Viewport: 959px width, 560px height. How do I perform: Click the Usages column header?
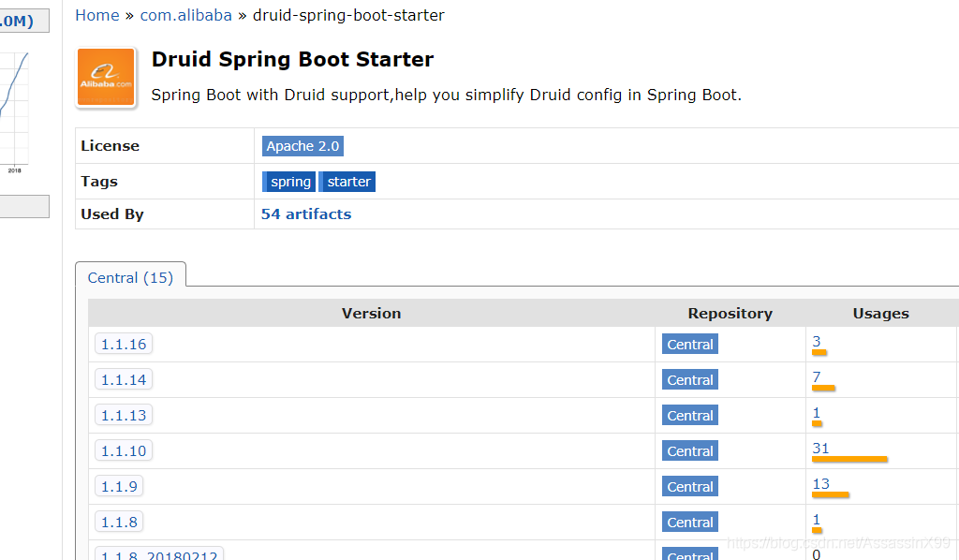[x=880, y=313]
